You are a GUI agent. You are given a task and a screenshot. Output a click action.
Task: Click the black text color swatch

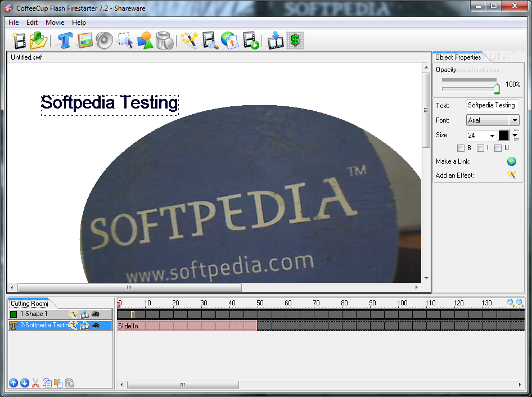[x=503, y=136]
